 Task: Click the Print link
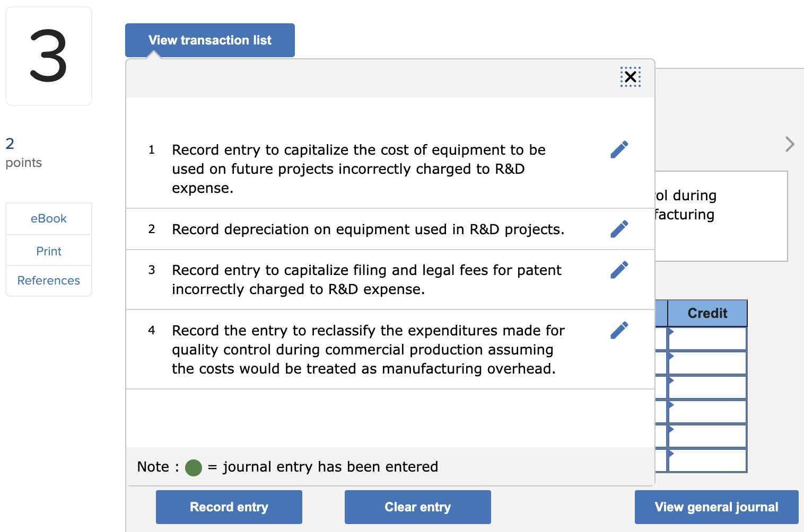point(49,251)
